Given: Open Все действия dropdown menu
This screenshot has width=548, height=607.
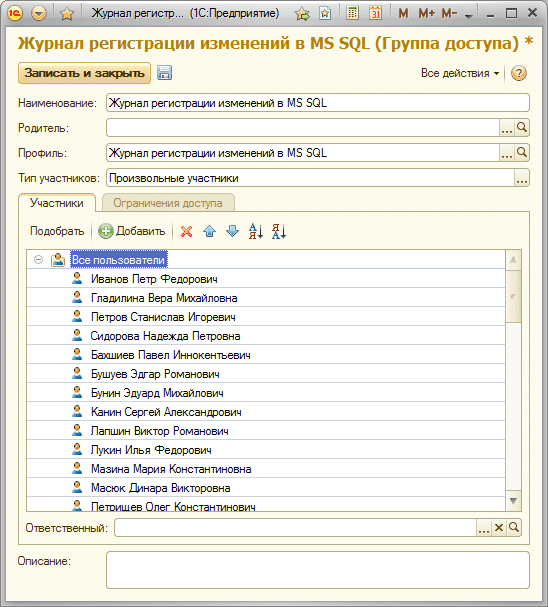Looking at the screenshot, I should 460,73.
